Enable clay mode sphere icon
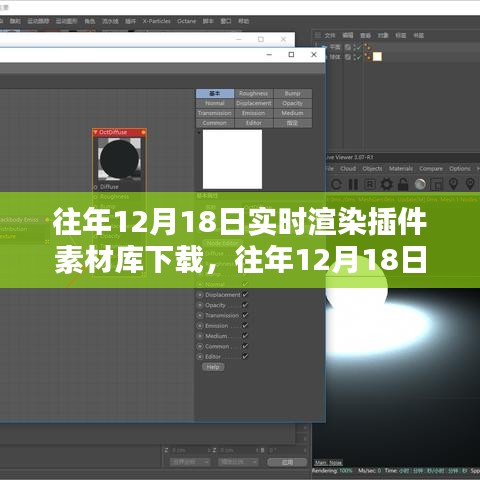Image resolution: width=480 pixels, height=480 pixels. click(420, 184)
